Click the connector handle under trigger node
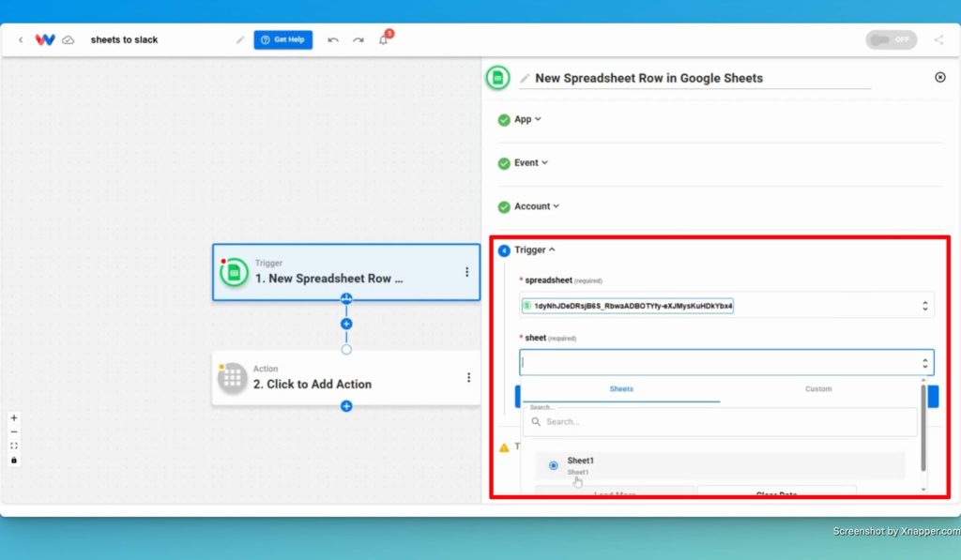The image size is (961, 560). (346, 299)
